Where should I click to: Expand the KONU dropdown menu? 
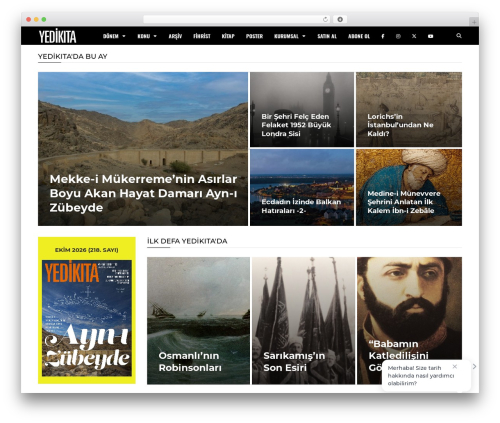tap(147, 36)
